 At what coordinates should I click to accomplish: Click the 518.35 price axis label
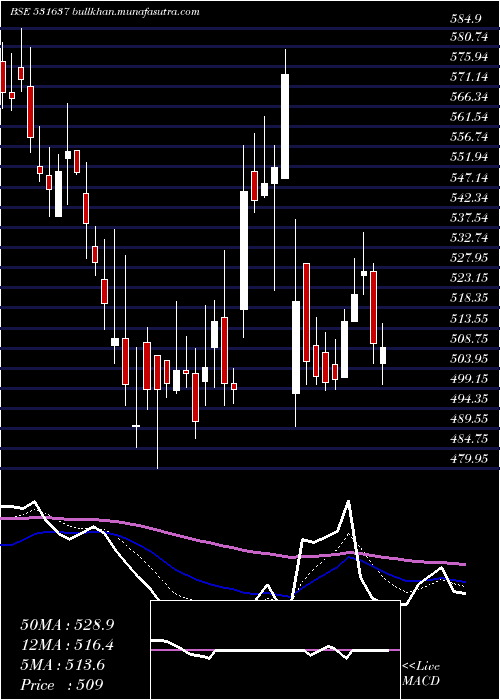point(469,298)
